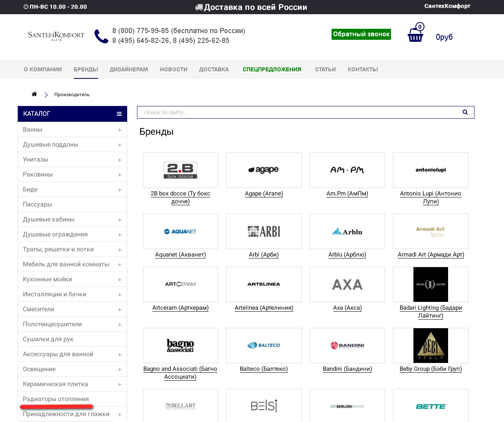Expand the Биде category plus
The height and width of the screenshot is (422, 504).
120,190
